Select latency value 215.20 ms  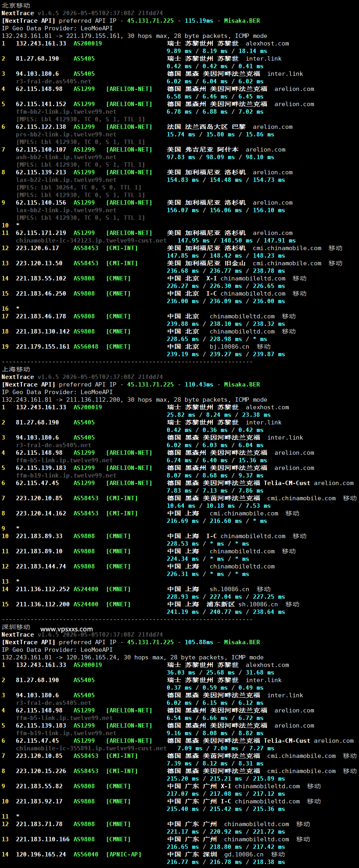pyautogui.click(x=183, y=779)
